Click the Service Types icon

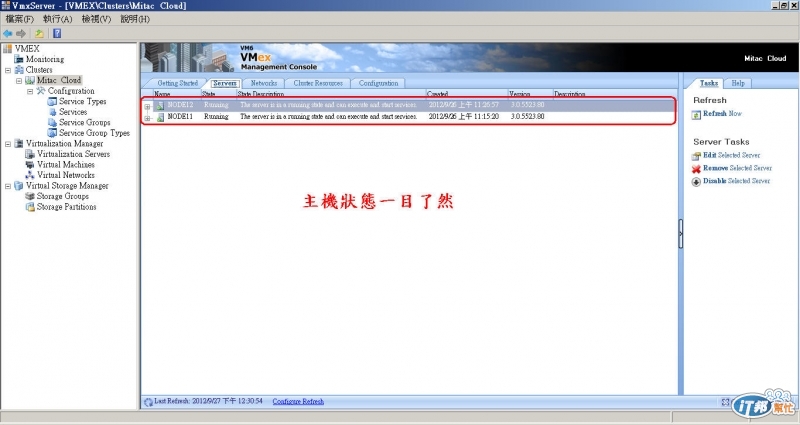coord(52,102)
